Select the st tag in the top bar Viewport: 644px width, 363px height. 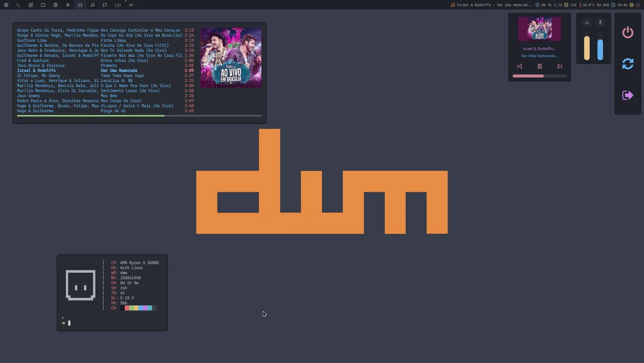[x=130, y=5]
